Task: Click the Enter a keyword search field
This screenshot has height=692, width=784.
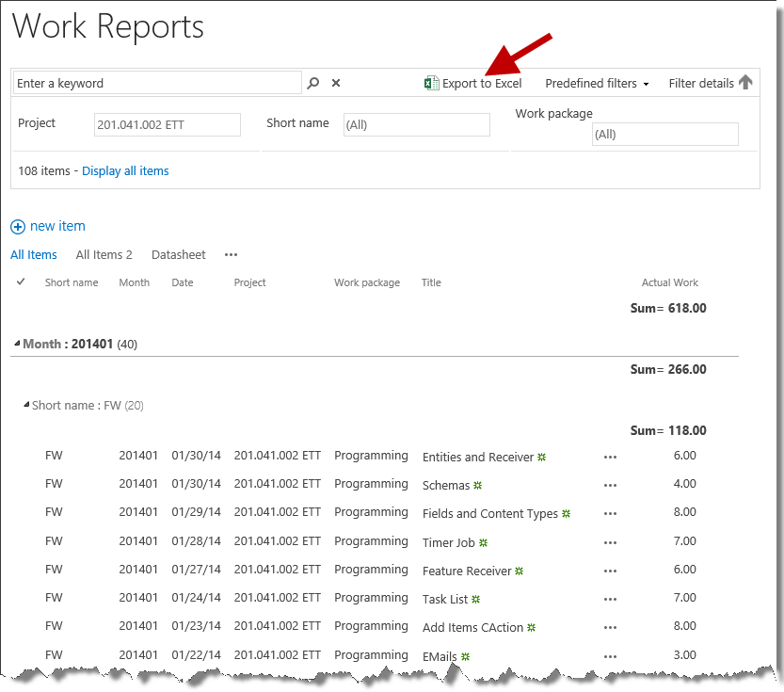Action: pos(157,83)
